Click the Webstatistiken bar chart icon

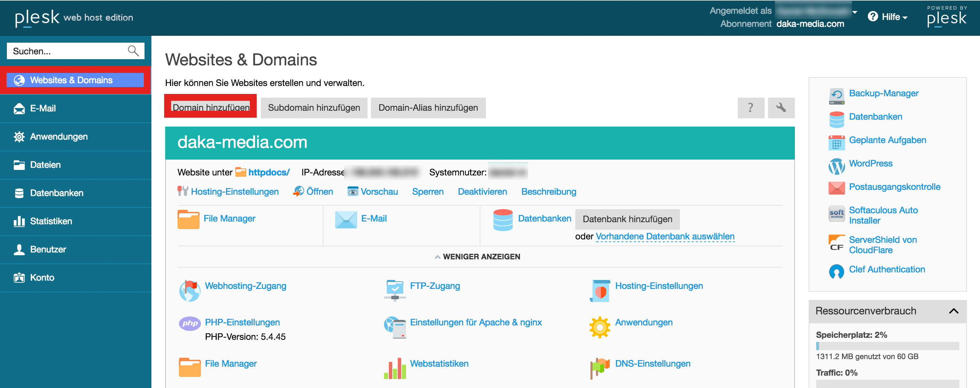[x=394, y=368]
